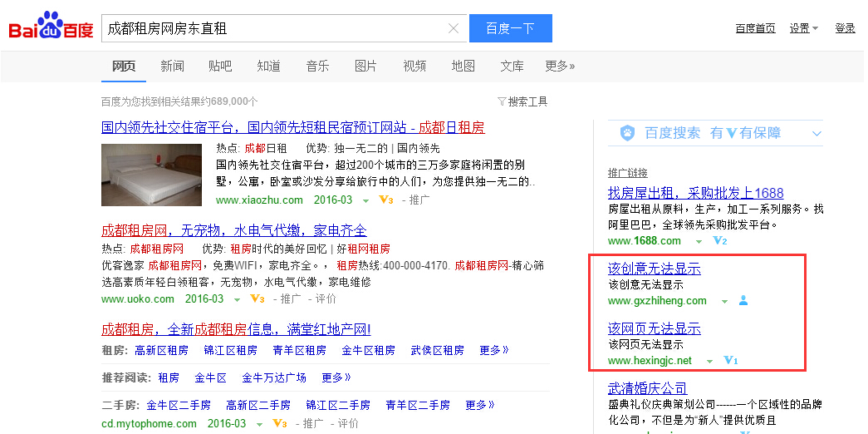Open 高新区二手房 link
The width and height of the screenshot is (868, 434).
(258, 405)
